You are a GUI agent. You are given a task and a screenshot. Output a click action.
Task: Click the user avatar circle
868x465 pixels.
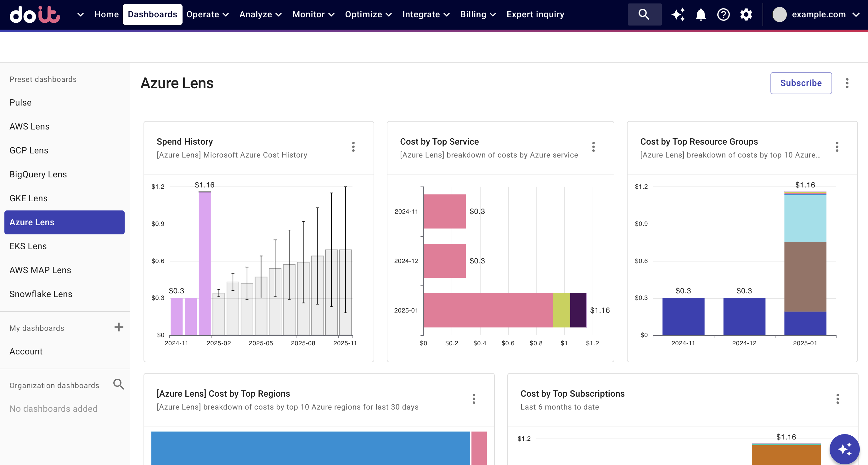(779, 14)
